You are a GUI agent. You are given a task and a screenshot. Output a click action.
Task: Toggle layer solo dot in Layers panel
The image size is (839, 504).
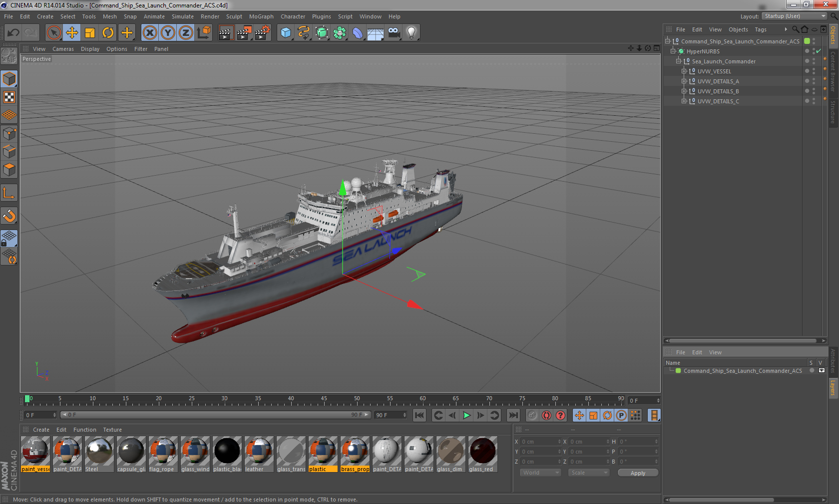[812, 370]
